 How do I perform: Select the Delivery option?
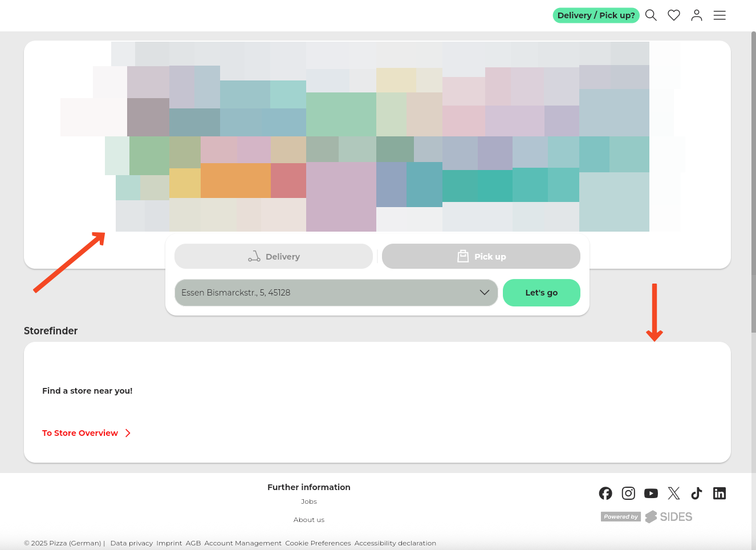click(274, 257)
